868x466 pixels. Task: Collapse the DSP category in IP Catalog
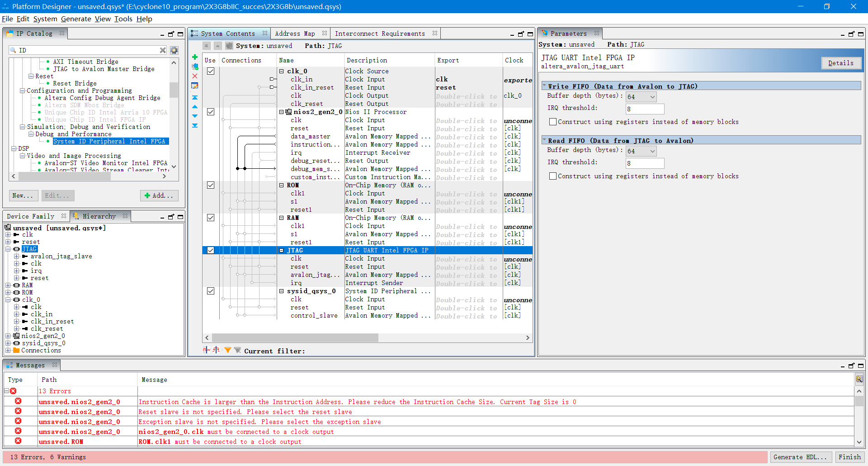click(14, 148)
